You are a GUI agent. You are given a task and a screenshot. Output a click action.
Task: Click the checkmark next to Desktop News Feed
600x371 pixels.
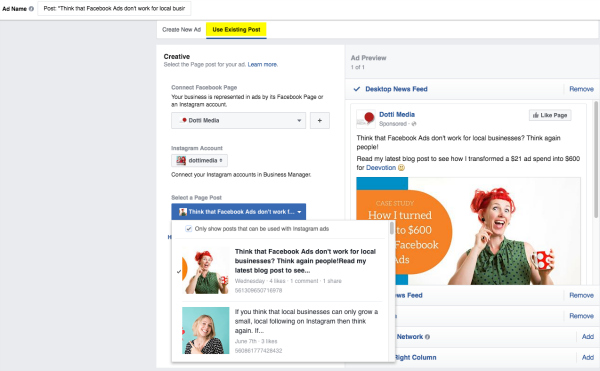[x=357, y=89]
